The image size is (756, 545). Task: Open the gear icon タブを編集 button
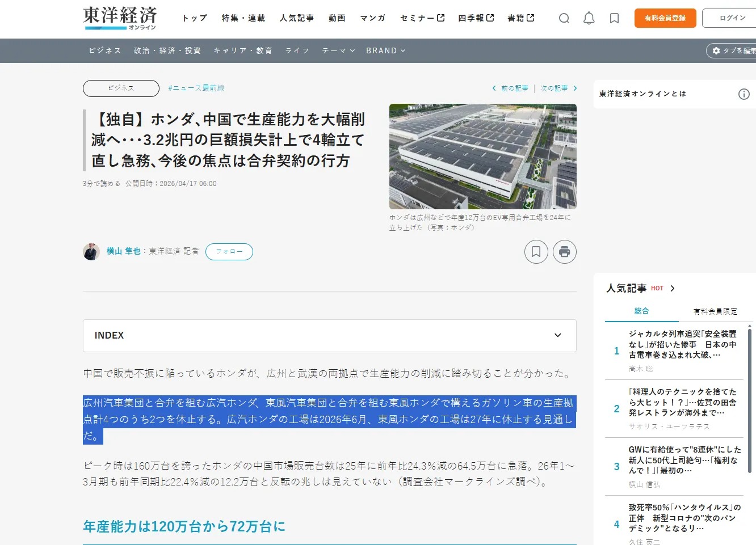[732, 50]
